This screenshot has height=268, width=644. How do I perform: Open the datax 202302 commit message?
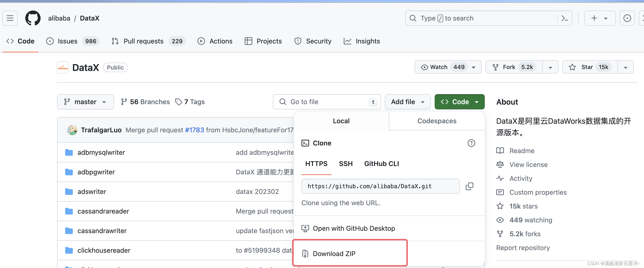click(257, 192)
